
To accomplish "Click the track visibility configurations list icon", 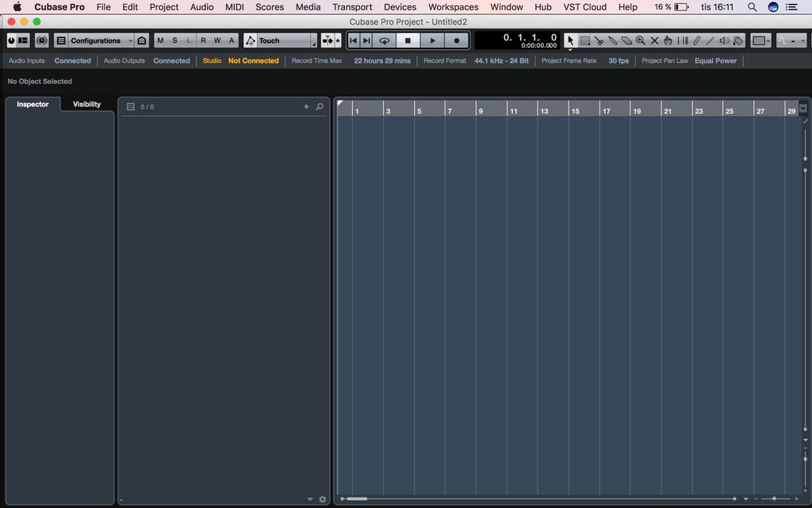I will coord(61,40).
